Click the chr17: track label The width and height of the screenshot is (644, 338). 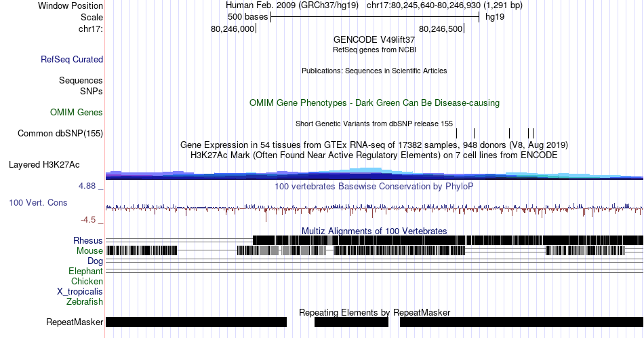(91, 29)
